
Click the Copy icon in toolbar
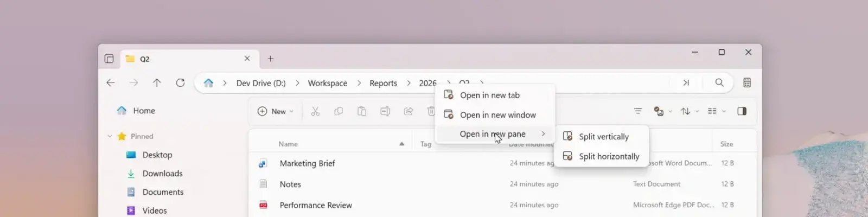(x=339, y=111)
